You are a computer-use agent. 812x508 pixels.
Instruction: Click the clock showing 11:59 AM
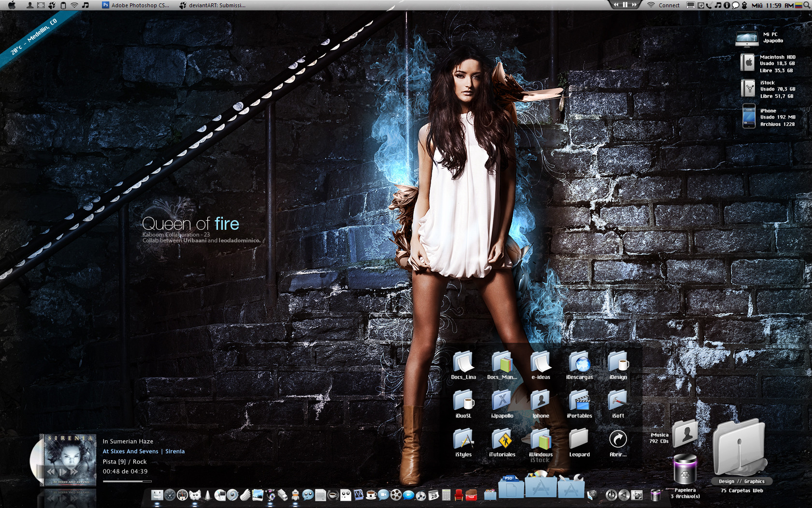coord(779,5)
